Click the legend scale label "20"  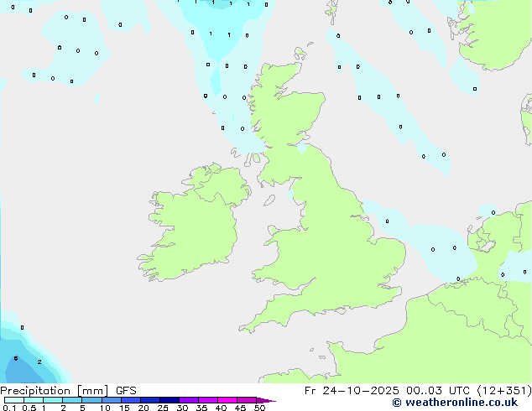point(143,408)
